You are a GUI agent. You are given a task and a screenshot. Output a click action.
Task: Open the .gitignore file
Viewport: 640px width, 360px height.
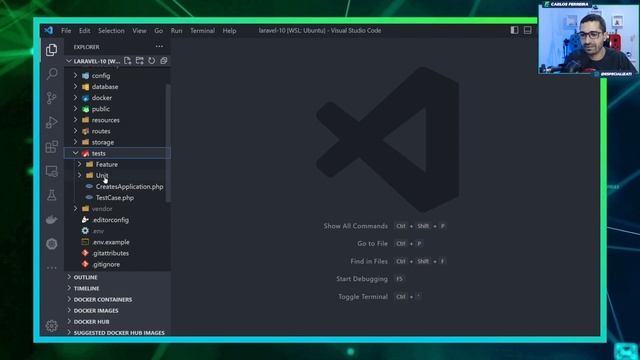(x=118, y=264)
